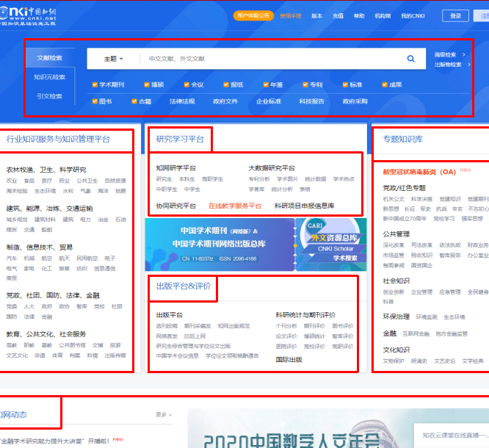This screenshot has width=489, height=448.
Task: Click the 登录 login button
Action: click(x=455, y=16)
